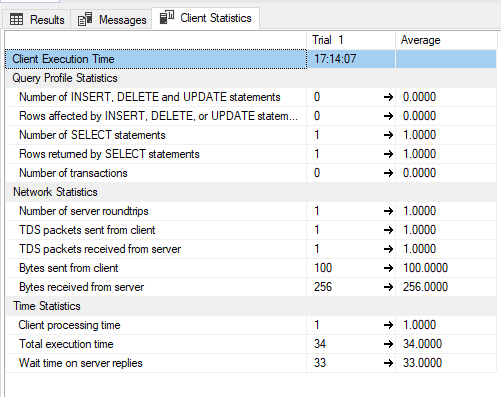501x397 pixels.
Task: Click the Client Statistics tab icon
Action: point(167,17)
